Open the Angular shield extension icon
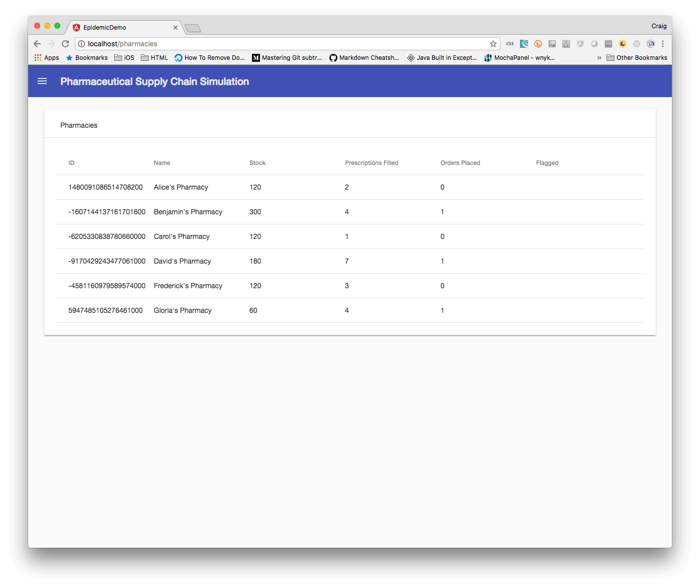 [x=580, y=44]
